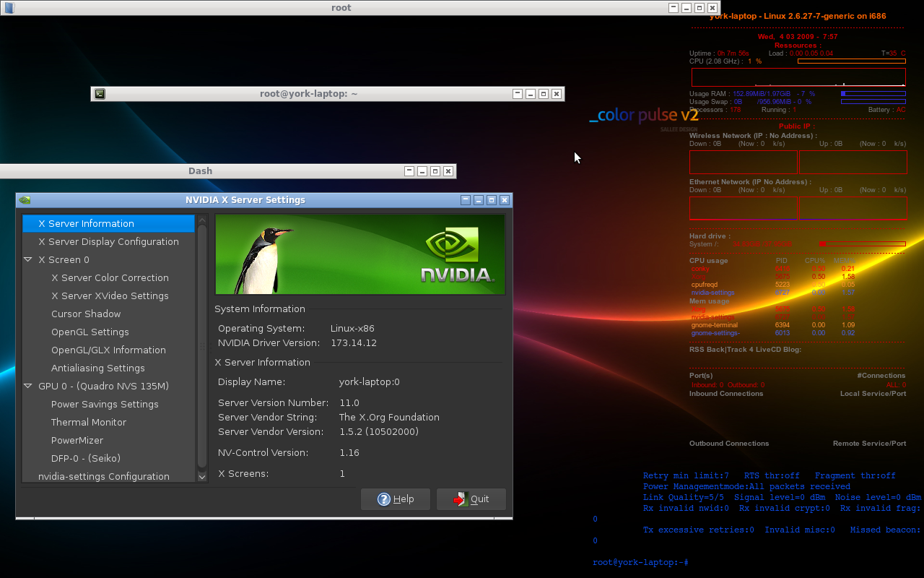
Task: Open PowerMizer page
Action: point(77,440)
